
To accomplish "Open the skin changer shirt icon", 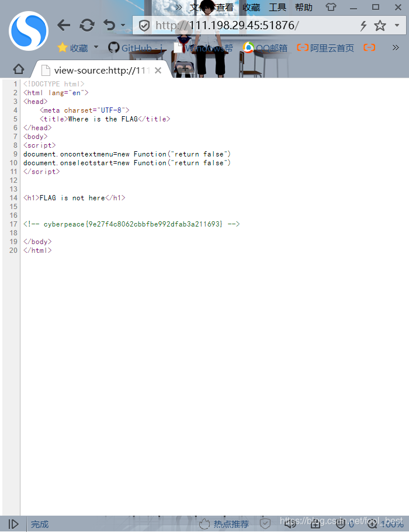I will [331, 7].
